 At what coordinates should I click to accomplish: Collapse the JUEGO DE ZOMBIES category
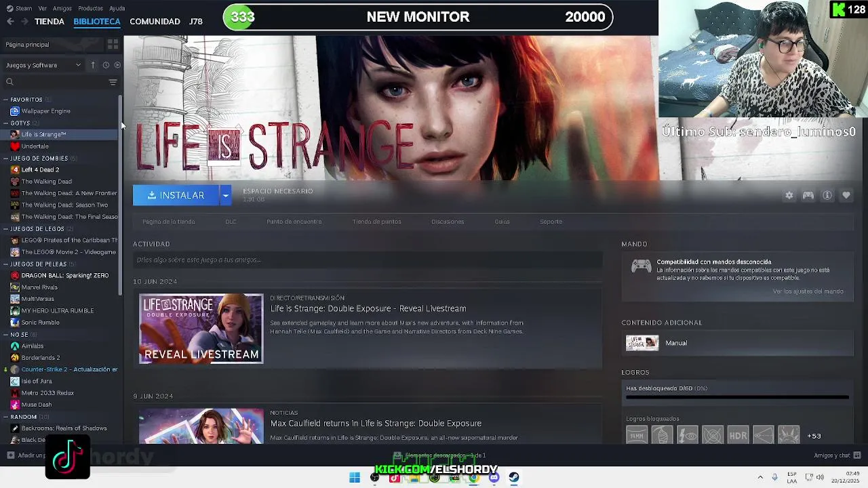(x=5, y=159)
